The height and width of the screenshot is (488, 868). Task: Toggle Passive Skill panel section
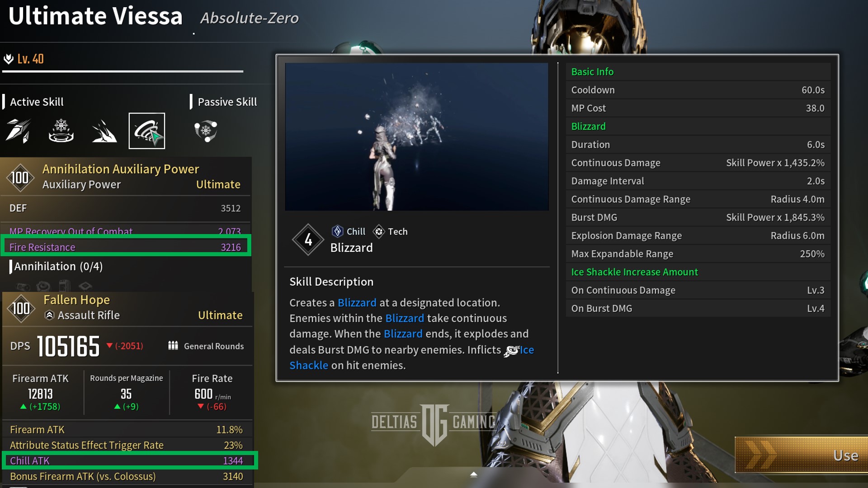[x=226, y=101]
